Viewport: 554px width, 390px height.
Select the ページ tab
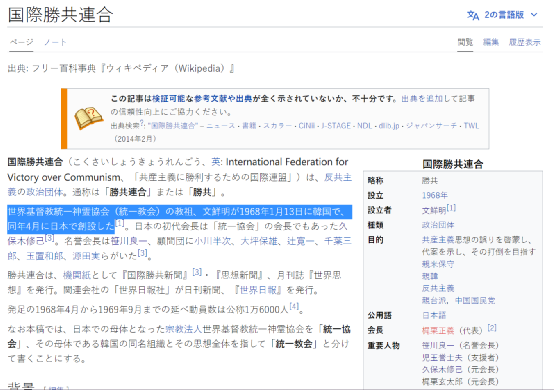pyautogui.click(x=21, y=42)
